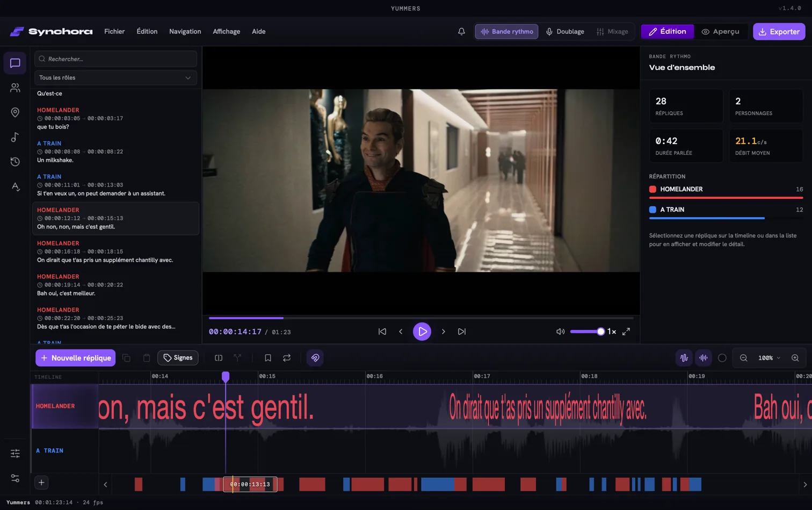Open the text spellcheck panel icon
Viewport: 812px width, 510px height.
(x=15, y=186)
